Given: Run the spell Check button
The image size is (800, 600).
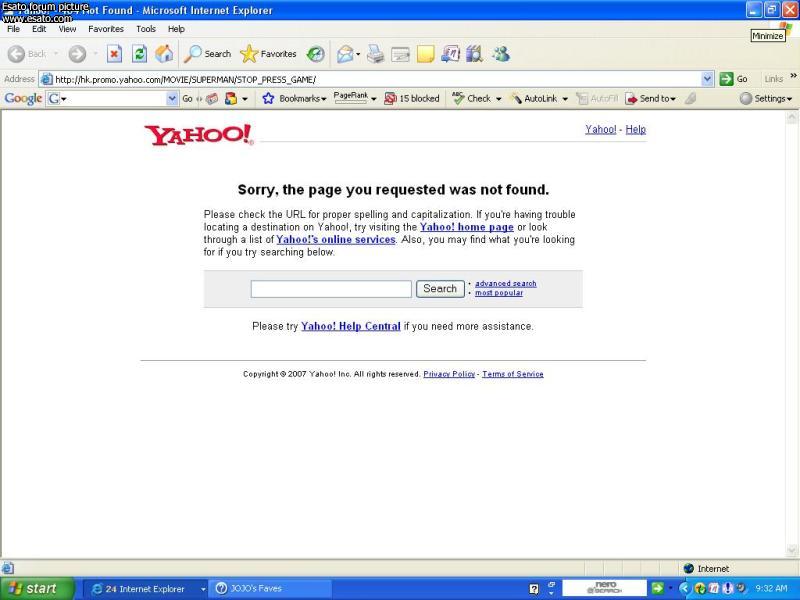Looking at the screenshot, I should 471,98.
